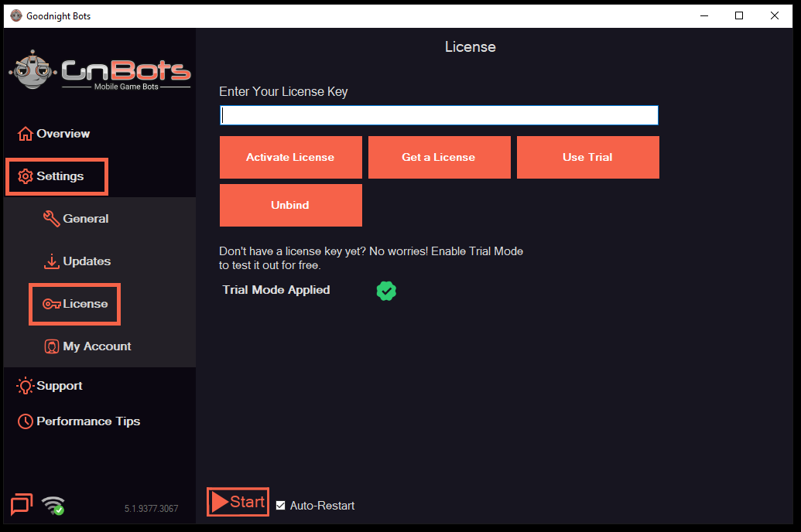The height and width of the screenshot is (532, 801).
Task: Click the Enter Your License Key label
Action: pyautogui.click(x=283, y=92)
